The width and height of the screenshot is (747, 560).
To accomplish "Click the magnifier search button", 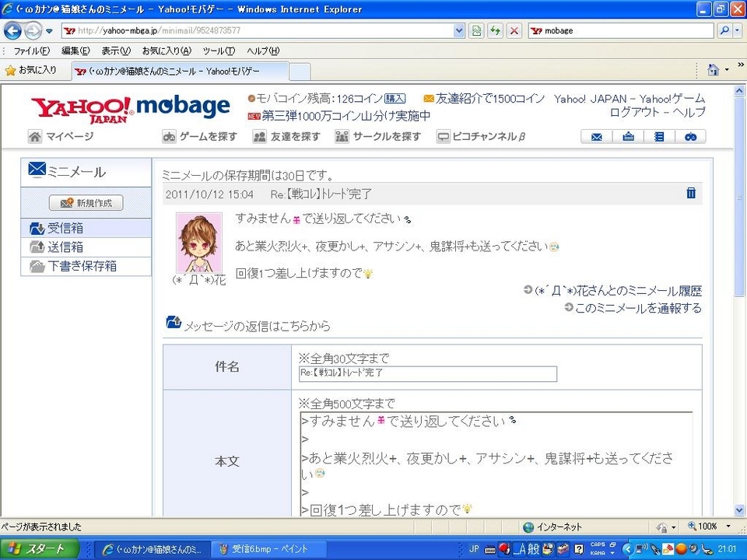I will pos(724,31).
